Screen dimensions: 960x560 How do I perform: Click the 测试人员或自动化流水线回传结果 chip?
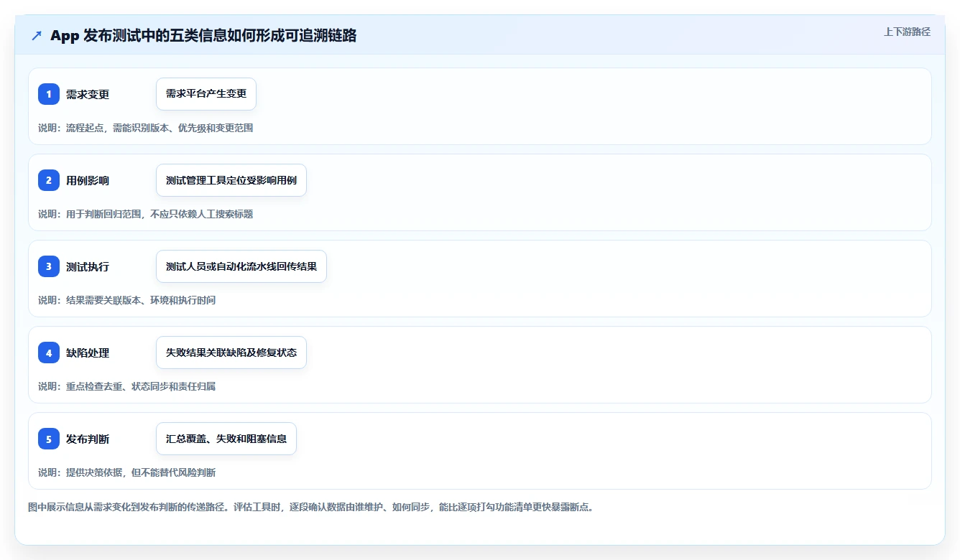click(241, 266)
